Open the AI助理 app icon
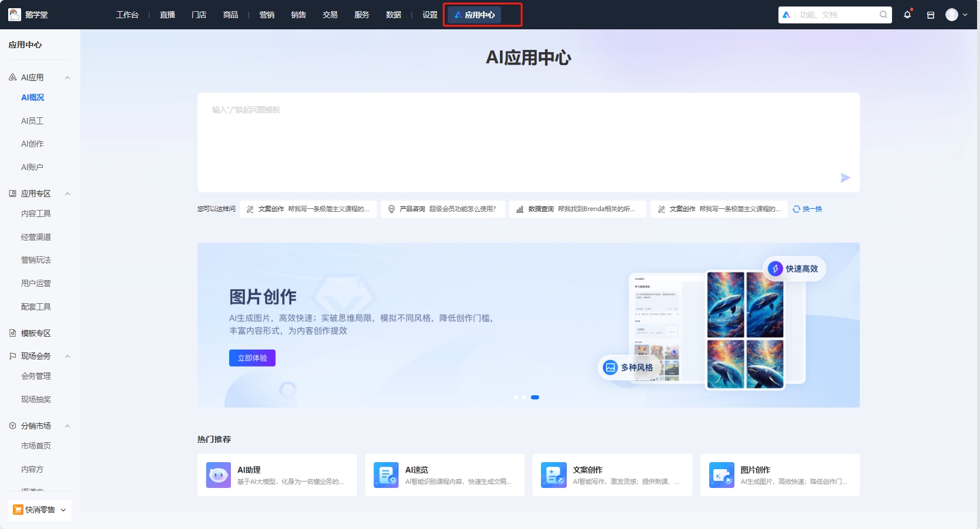The image size is (980, 529). tap(217, 475)
